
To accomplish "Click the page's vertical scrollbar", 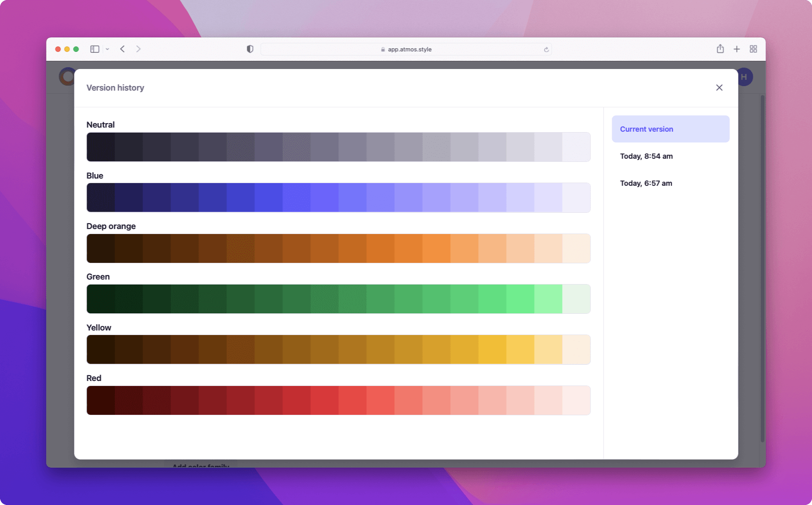I will [762, 271].
